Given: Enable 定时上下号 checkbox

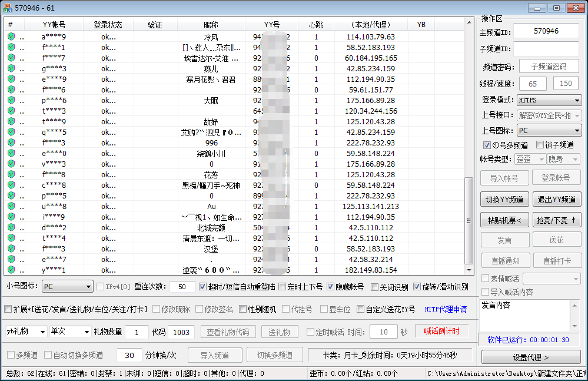Looking at the screenshot, I should [x=283, y=287].
